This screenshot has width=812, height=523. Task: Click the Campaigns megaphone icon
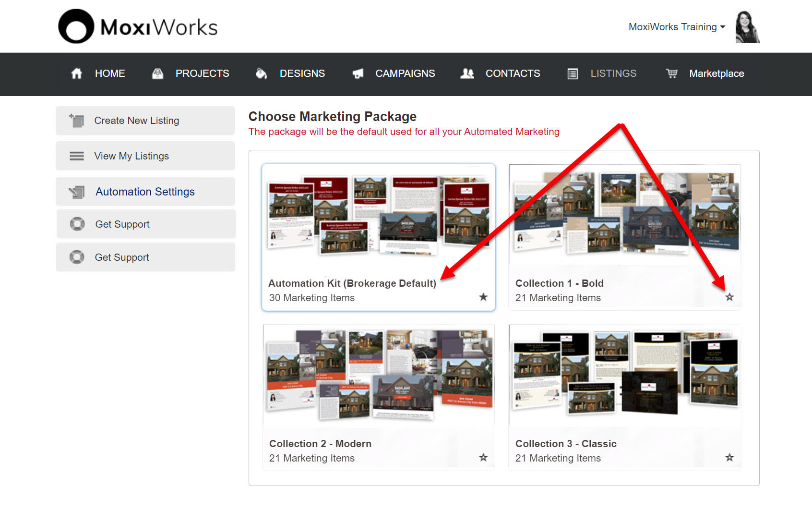point(358,73)
